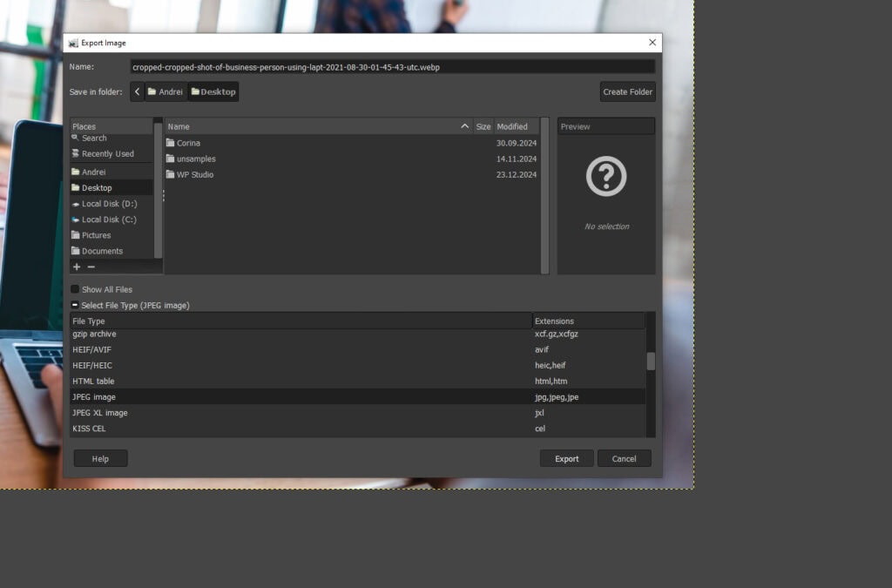Open the Pictures folder from Places
Viewport: 892px width, 588px height.
pos(96,234)
